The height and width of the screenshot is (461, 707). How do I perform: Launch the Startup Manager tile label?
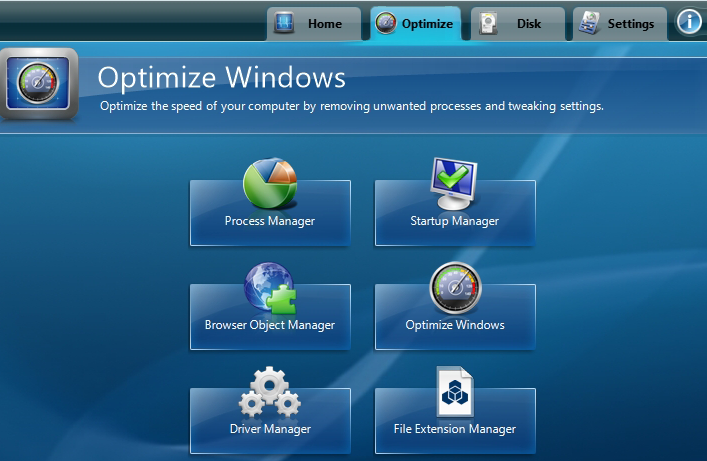pos(455,221)
